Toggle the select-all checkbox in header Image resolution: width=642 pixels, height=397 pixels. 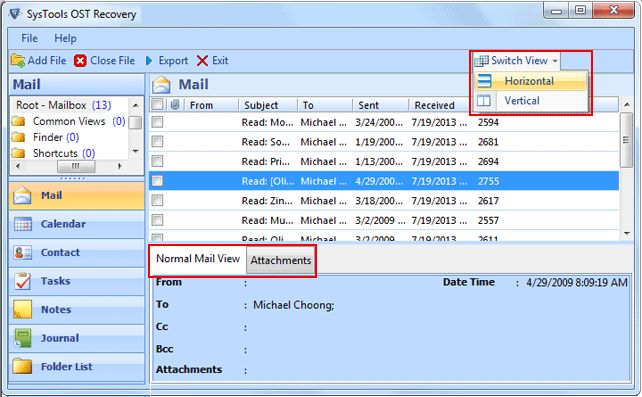click(x=157, y=105)
